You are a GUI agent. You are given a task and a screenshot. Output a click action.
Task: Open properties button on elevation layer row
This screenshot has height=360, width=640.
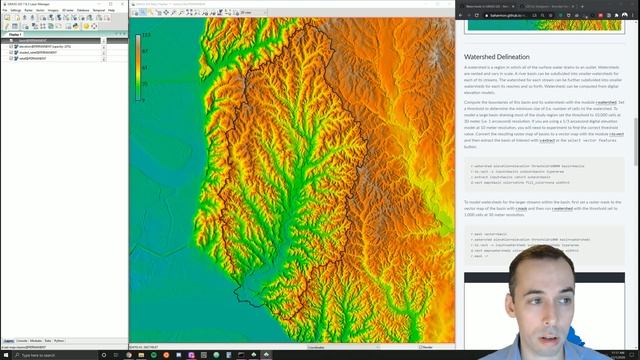pyautogui.click(x=104, y=47)
